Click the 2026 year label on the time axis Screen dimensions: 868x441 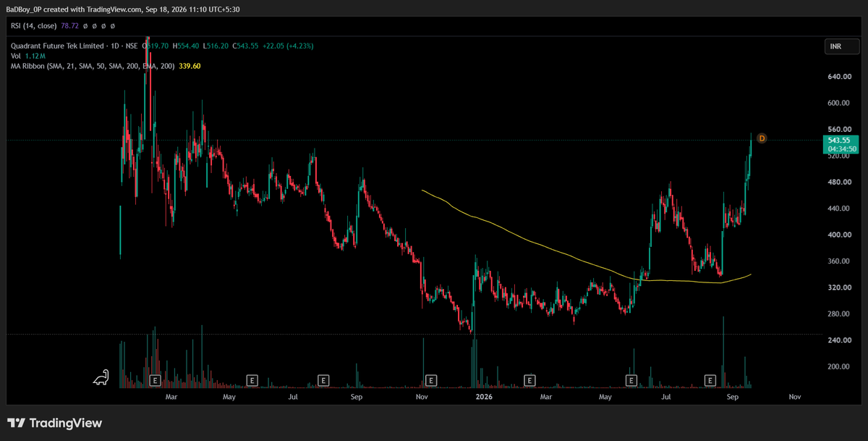coord(482,397)
